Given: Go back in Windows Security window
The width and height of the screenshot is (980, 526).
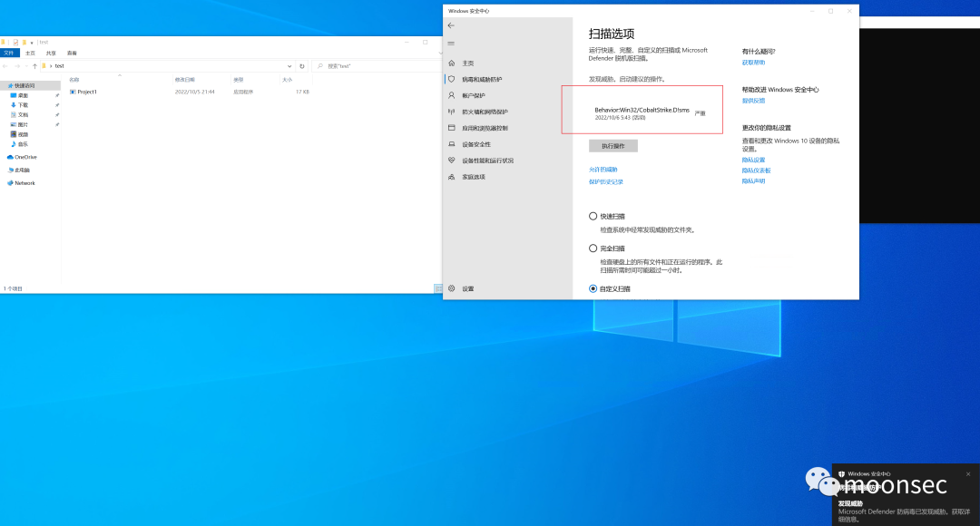Looking at the screenshot, I should (451, 25).
